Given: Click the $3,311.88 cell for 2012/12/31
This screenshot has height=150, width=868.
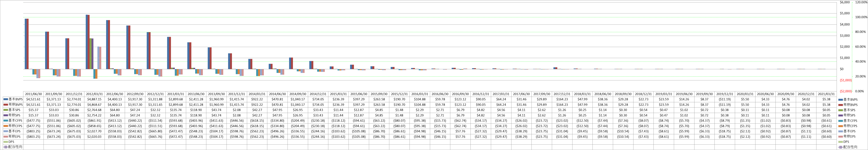Looking at the screenshot, I should pyautogui.click(x=155, y=99).
